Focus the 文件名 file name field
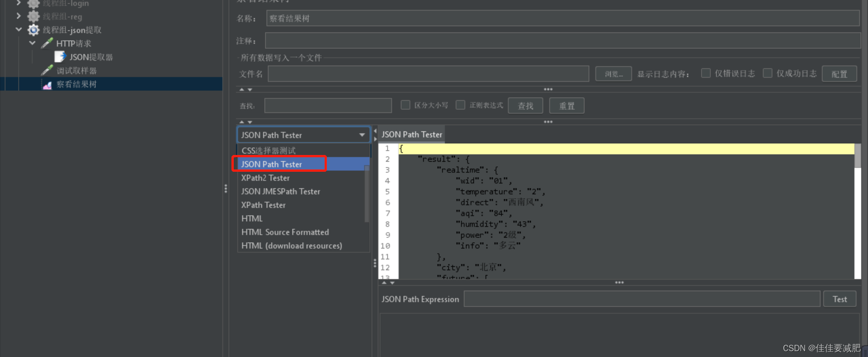868x357 pixels. (429, 74)
